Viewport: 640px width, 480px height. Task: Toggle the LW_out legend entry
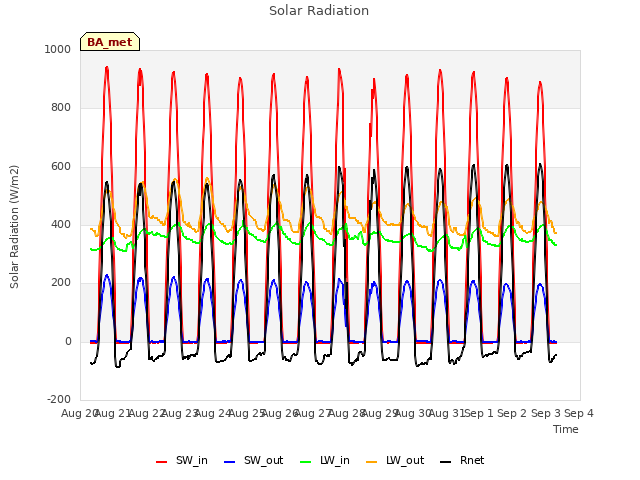click(396, 461)
